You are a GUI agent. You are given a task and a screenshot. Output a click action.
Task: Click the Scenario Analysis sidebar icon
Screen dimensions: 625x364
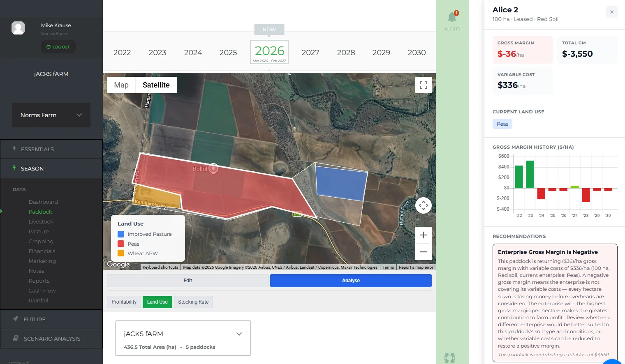(x=15, y=338)
